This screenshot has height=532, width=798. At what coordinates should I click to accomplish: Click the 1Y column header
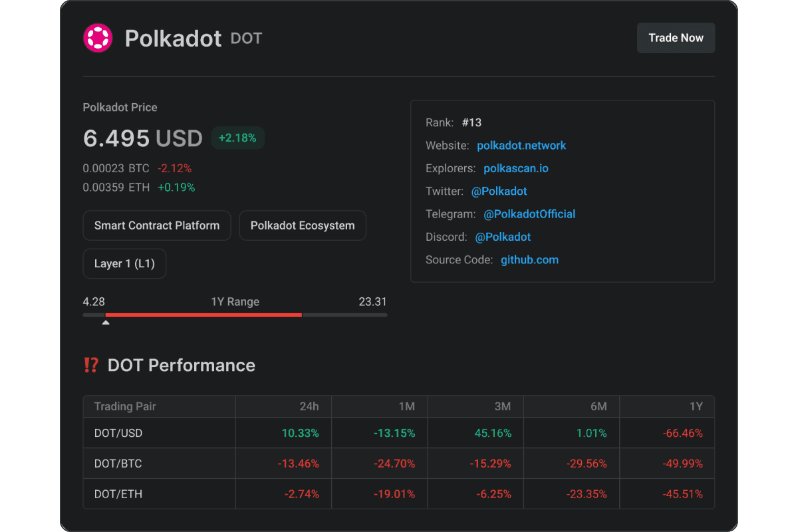(x=695, y=406)
